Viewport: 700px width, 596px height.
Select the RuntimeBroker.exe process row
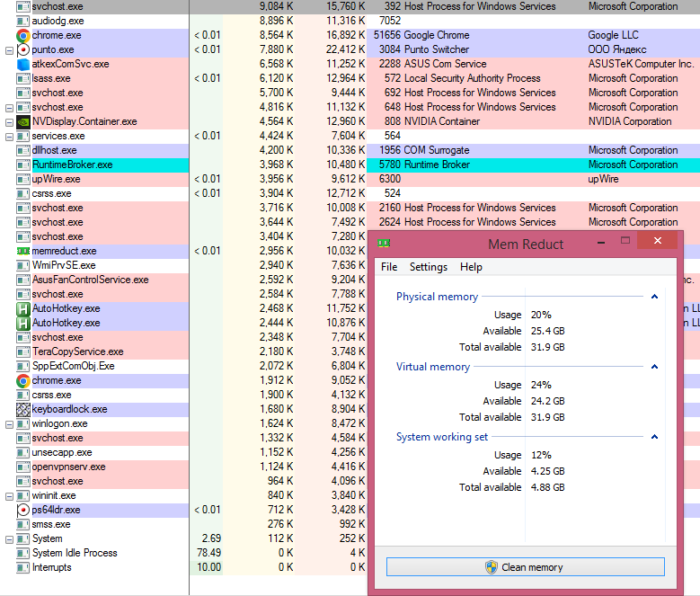click(x=350, y=165)
